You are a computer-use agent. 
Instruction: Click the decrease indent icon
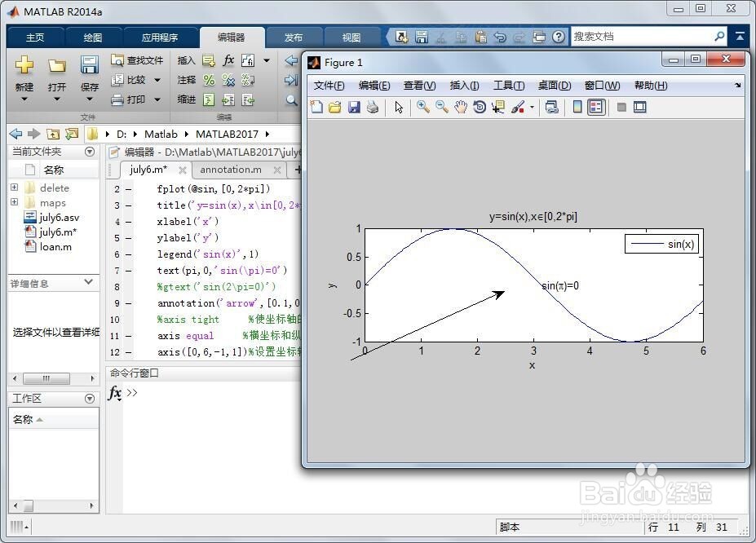pos(248,99)
